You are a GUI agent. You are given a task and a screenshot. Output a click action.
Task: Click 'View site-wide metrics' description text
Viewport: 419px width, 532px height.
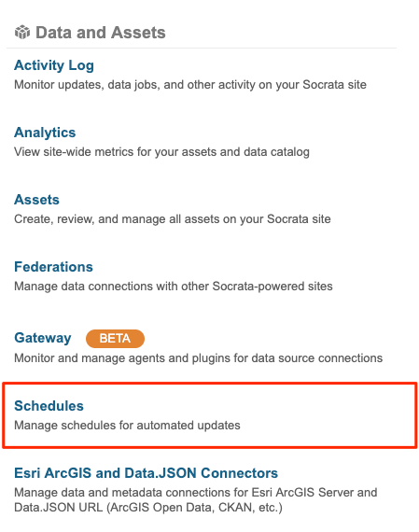(161, 151)
